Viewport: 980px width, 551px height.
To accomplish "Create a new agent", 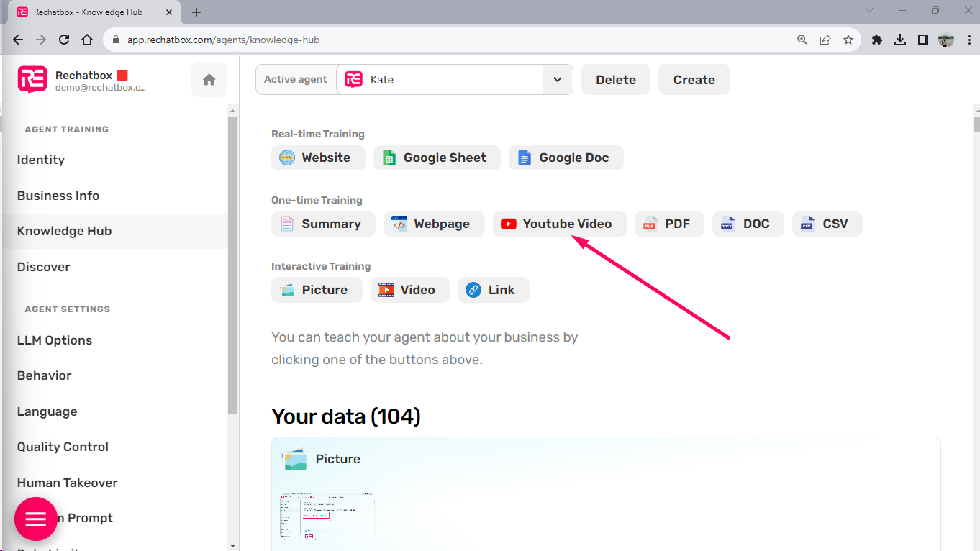I will 694,80.
